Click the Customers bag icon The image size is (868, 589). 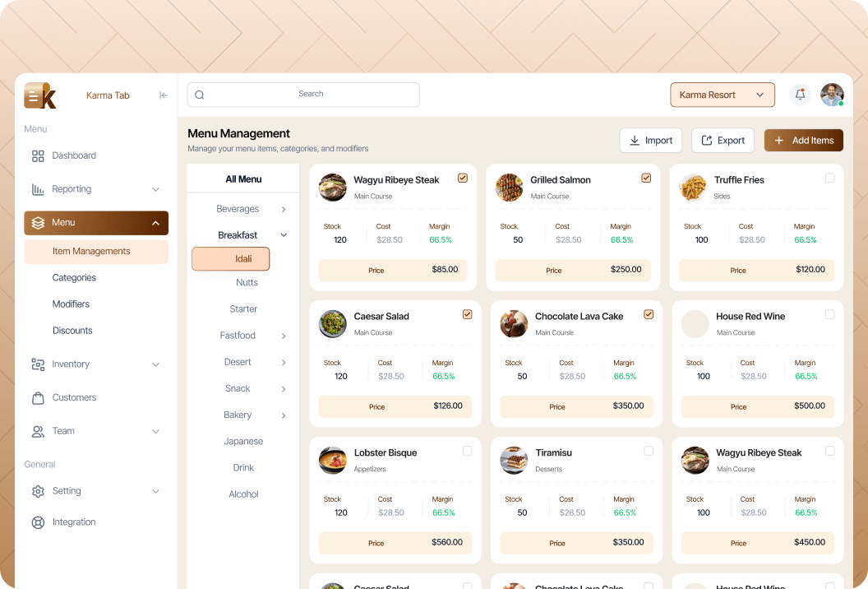[38, 398]
